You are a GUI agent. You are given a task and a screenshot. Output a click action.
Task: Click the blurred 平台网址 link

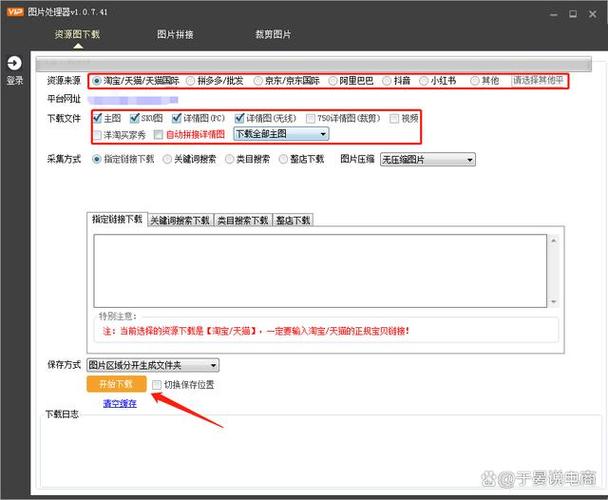(x=133, y=100)
